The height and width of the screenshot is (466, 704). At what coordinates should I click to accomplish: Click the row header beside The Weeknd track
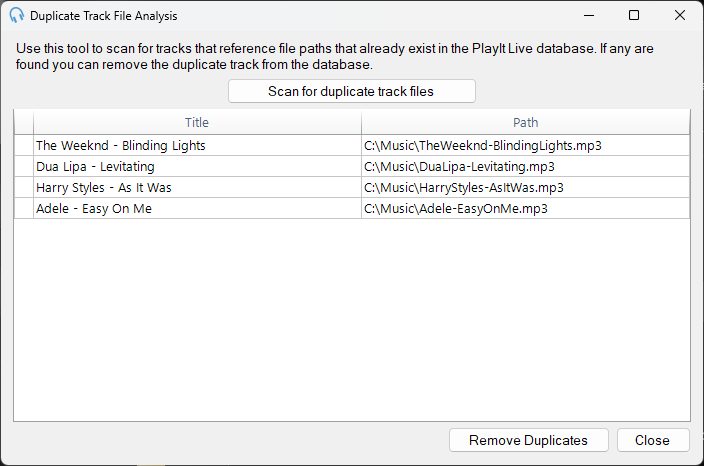[24, 145]
